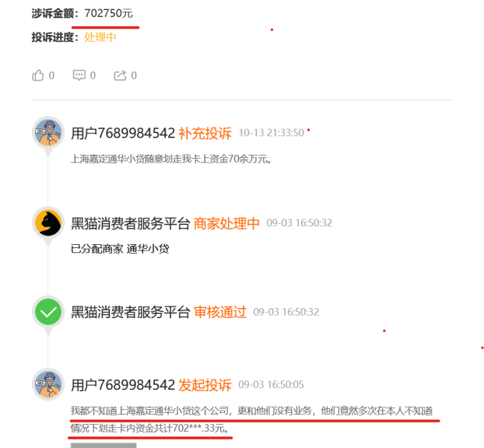Click the 补充投诉 status label
This screenshot has width=484, height=448.
[205, 133]
